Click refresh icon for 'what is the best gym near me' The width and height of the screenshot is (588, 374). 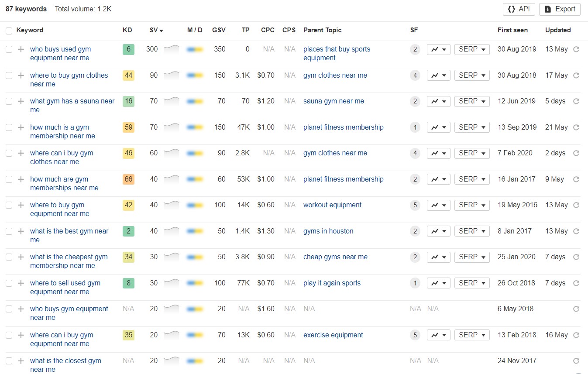576,231
